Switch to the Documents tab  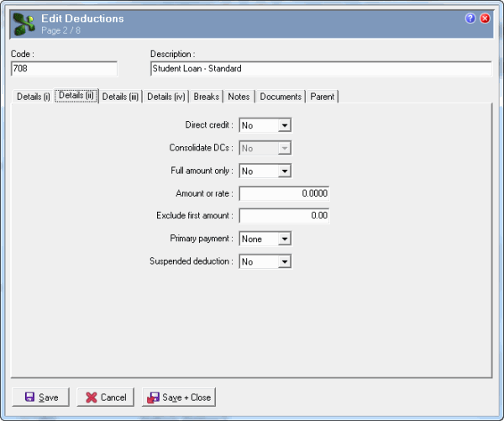pos(281,97)
